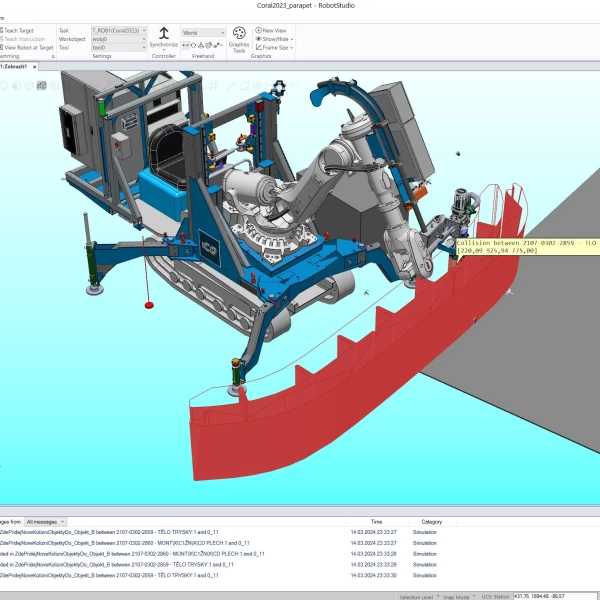Image resolution: width=600 pixels, height=600 pixels.
Task: Click New View in Graphics group
Action: pos(271,30)
